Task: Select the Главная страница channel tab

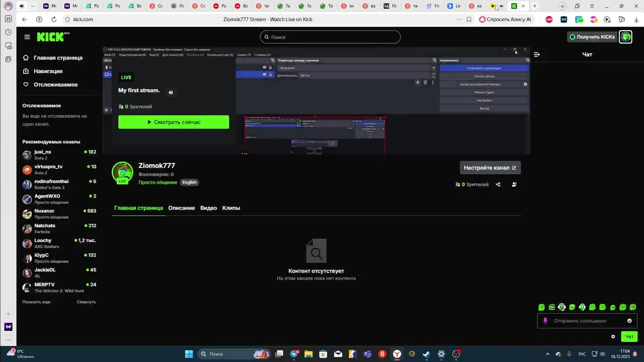Action: click(138, 208)
